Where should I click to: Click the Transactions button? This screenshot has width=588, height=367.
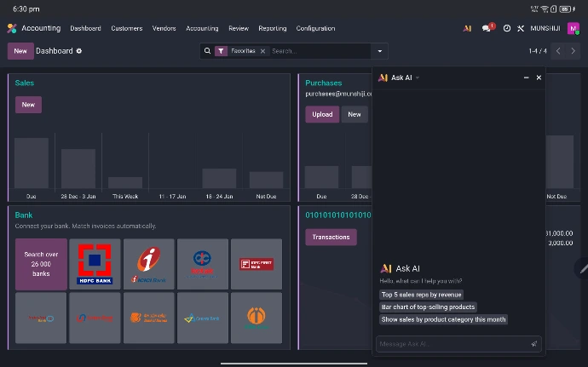[x=331, y=237]
